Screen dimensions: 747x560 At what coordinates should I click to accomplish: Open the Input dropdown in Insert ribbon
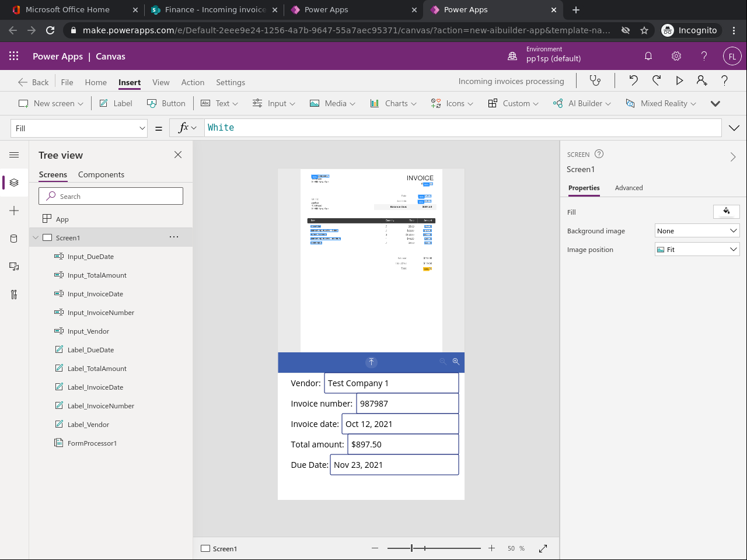(274, 103)
